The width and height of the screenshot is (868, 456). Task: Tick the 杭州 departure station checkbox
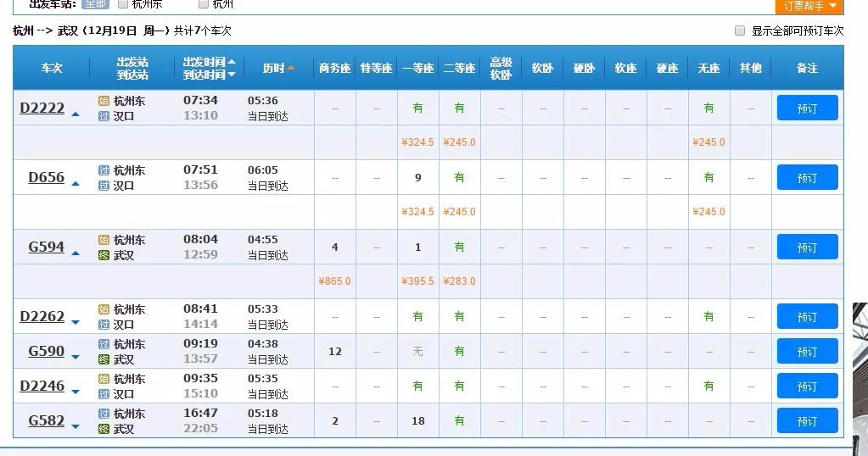tap(203, 4)
